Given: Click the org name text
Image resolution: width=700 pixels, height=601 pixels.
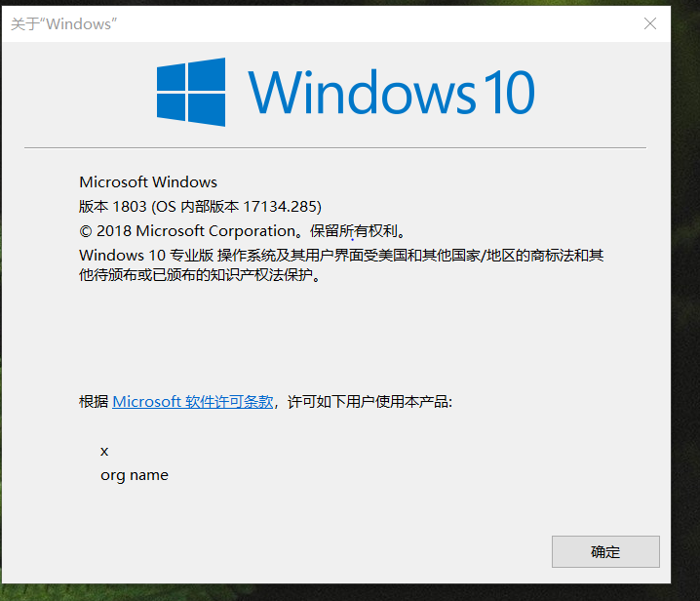Looking at the screenshot, I should coord(135,475).
